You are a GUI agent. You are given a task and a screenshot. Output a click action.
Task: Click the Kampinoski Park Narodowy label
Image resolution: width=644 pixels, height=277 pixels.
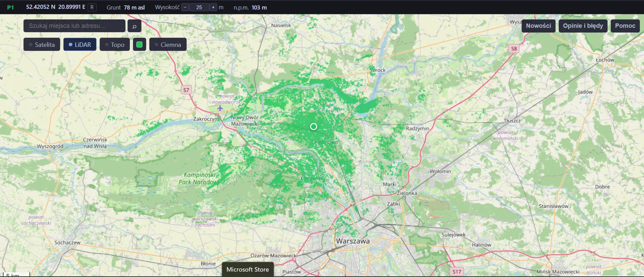(x=199, y=178)
